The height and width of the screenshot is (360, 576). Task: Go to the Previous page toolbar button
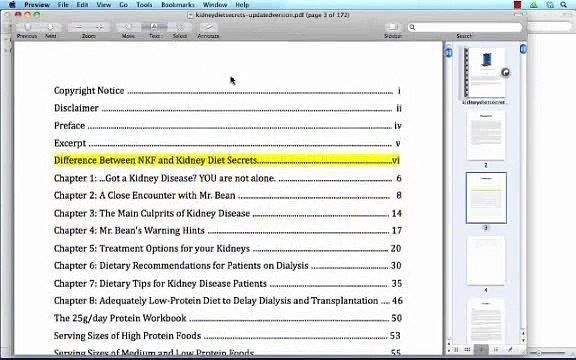point(28,27)
